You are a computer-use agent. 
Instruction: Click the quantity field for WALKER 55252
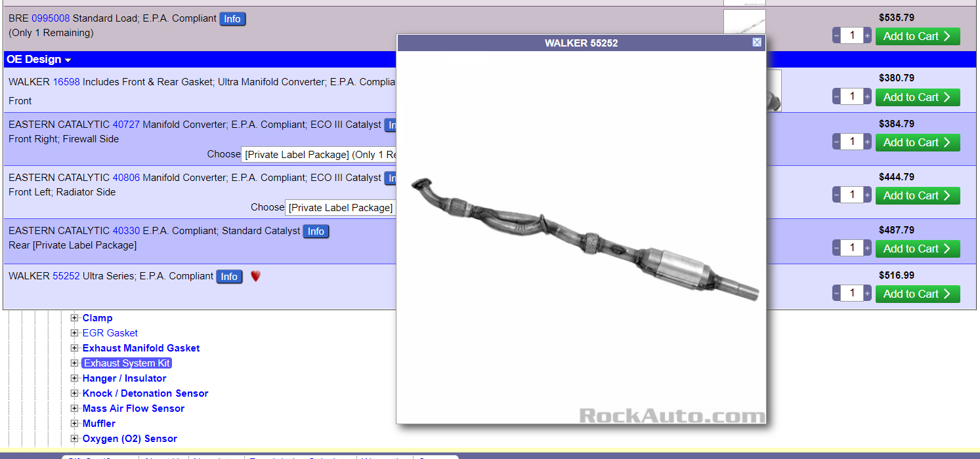(852, 293)
